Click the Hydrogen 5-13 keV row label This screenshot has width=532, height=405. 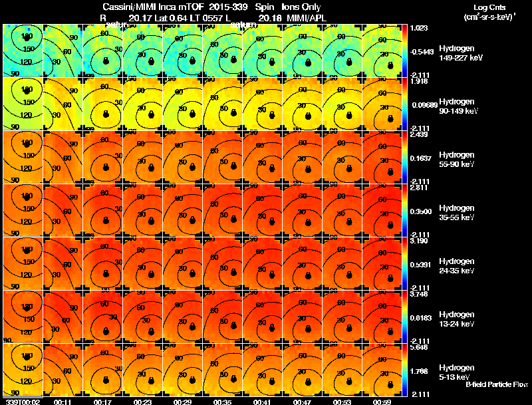[x=457, y=372]
